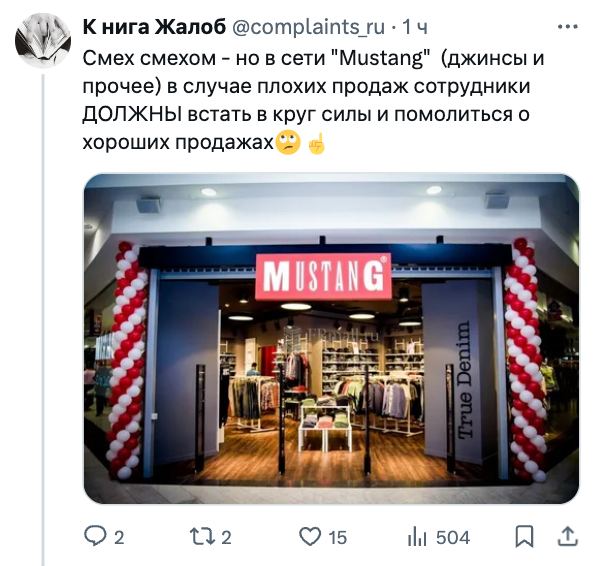Click the vertical thread line below avatar
The height and width of the screenshot is (566, 594).
(x=43, y=320)
